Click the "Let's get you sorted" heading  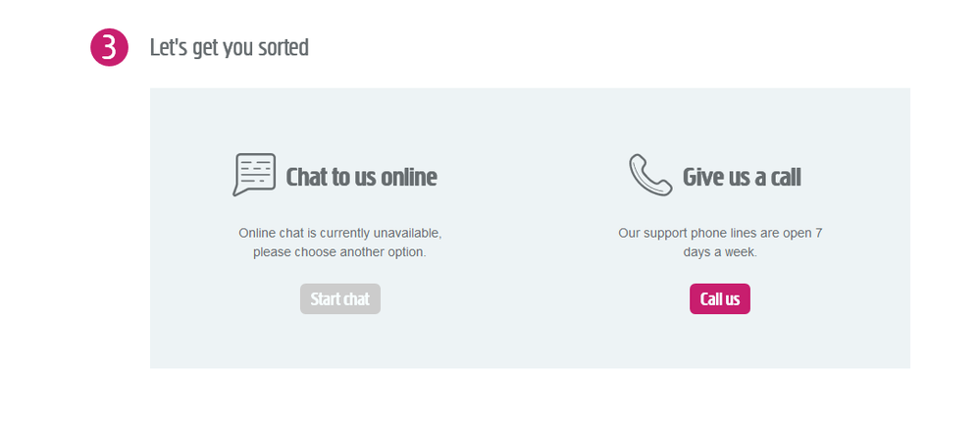point(230,47)
